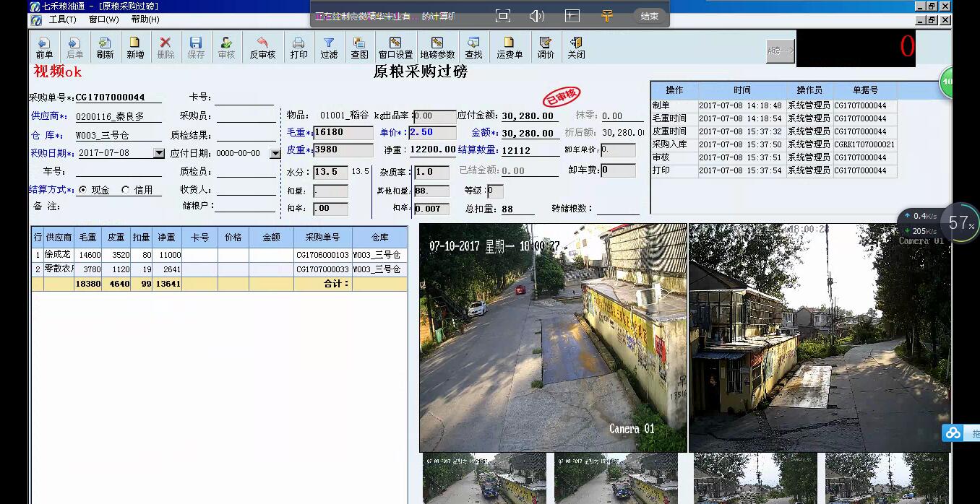Image resolution: width=980 pixels, height=504 pixels.
Task: Select the 徐成龙 row in the grid
Action: click(x=220, y=255)
